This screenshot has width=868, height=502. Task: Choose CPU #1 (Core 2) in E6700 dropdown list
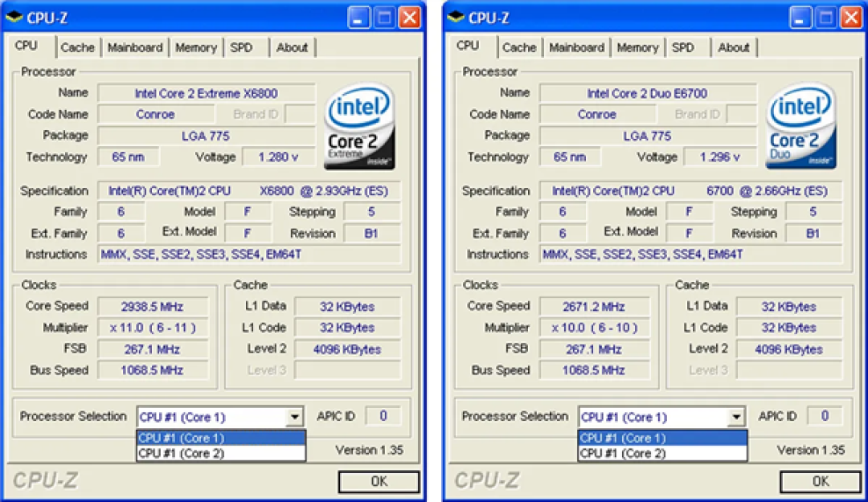(662, 453)
